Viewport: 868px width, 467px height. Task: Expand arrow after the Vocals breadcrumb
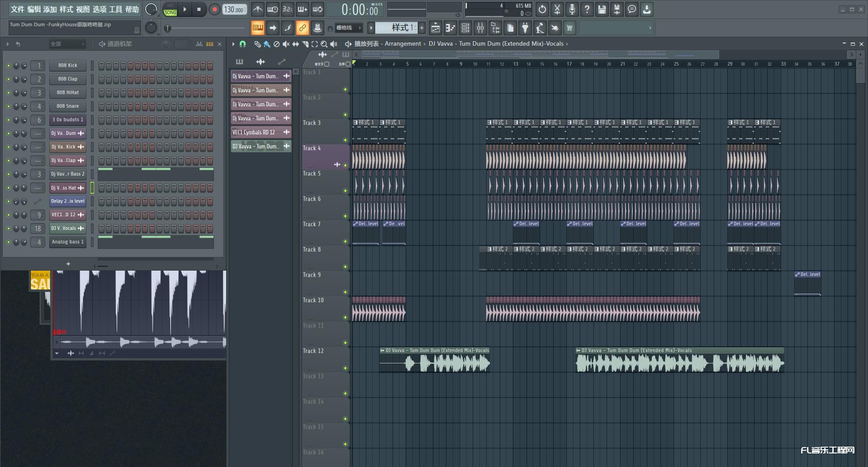[x=567, y=44]
